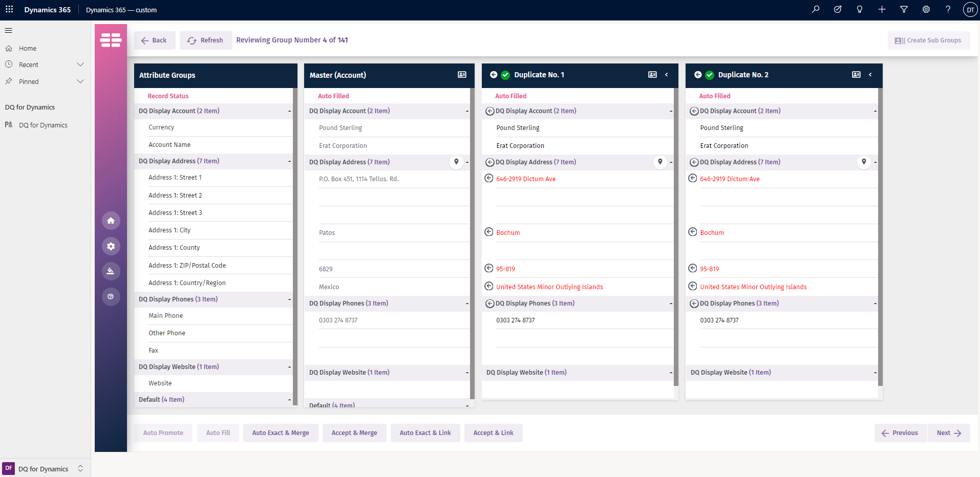Image resolution: width=980 pixels, height=477 pixels.
Task: Click the help circle icon in pink sidebar
Action: (111, 297)
